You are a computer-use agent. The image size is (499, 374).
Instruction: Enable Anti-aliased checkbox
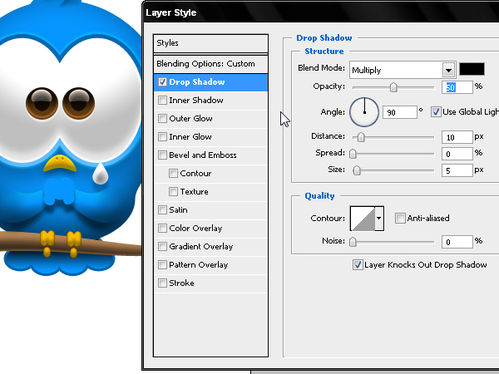click(400, 218)
